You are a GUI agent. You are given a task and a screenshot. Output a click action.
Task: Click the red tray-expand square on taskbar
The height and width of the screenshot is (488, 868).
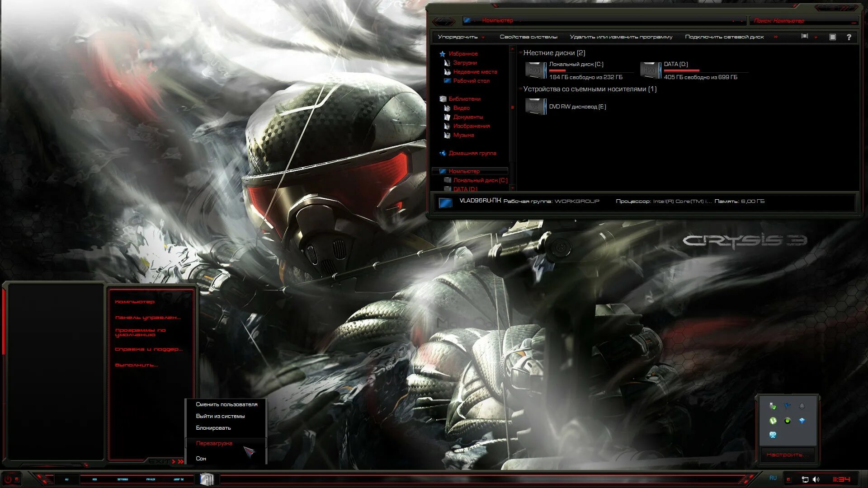pos(788,479)
